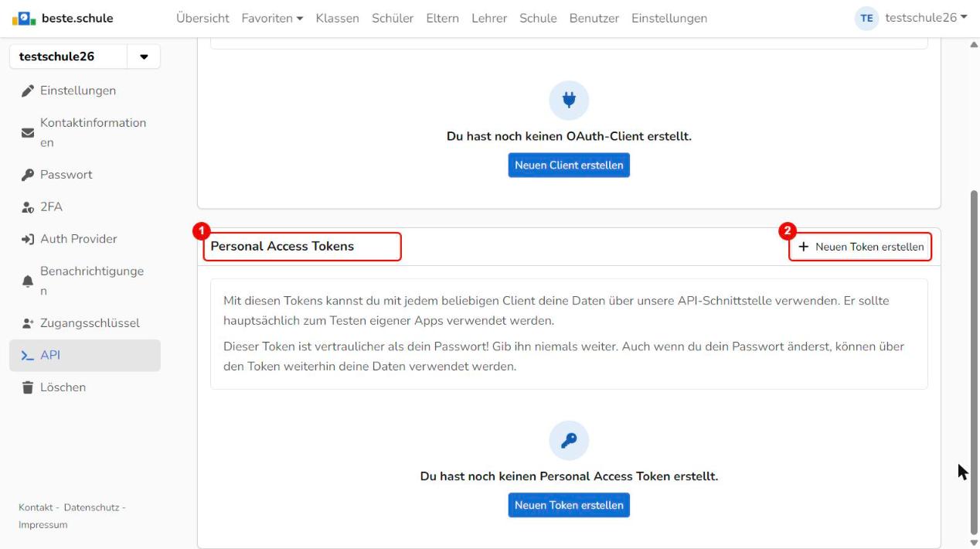Select the Zugangsschlüssel user-plus icon
This screenshot has height=549, width=980.
(27, 323)
